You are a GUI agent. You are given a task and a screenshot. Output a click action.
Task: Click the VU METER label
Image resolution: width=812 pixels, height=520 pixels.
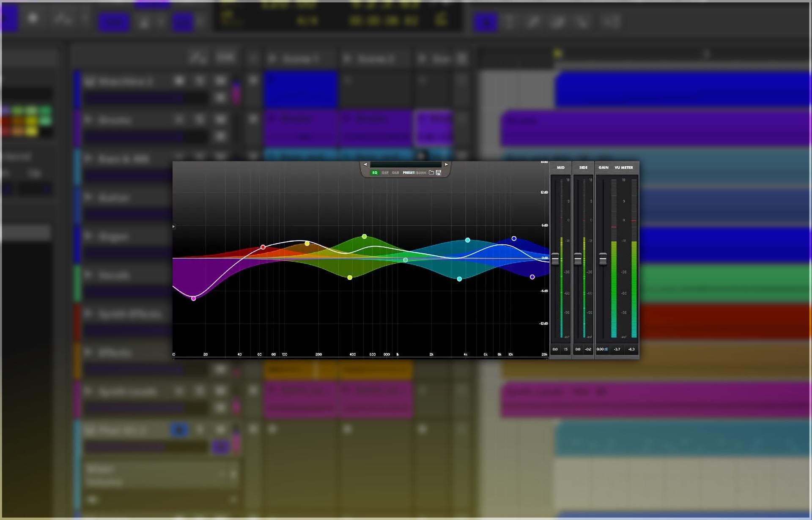tap(624, 167)
